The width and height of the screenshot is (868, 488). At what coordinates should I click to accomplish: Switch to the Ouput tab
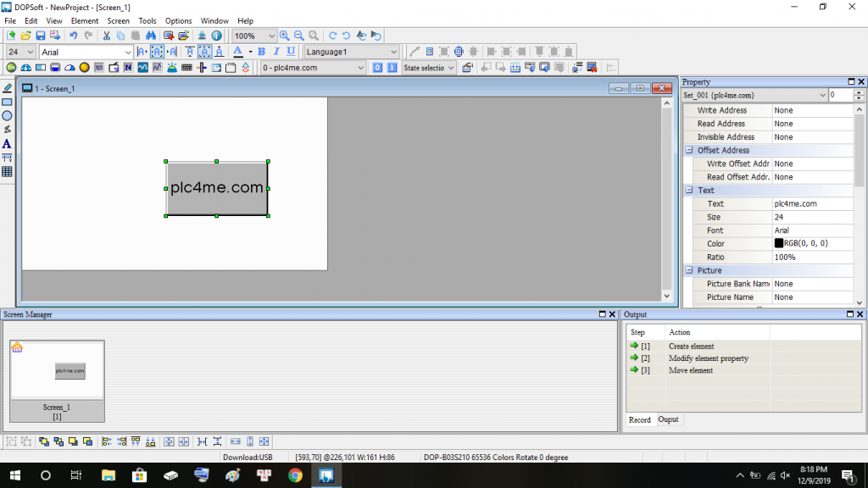[668, 419]
